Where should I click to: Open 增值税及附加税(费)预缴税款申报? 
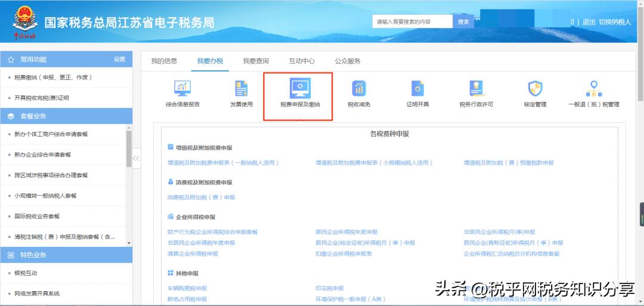(509, 163)
